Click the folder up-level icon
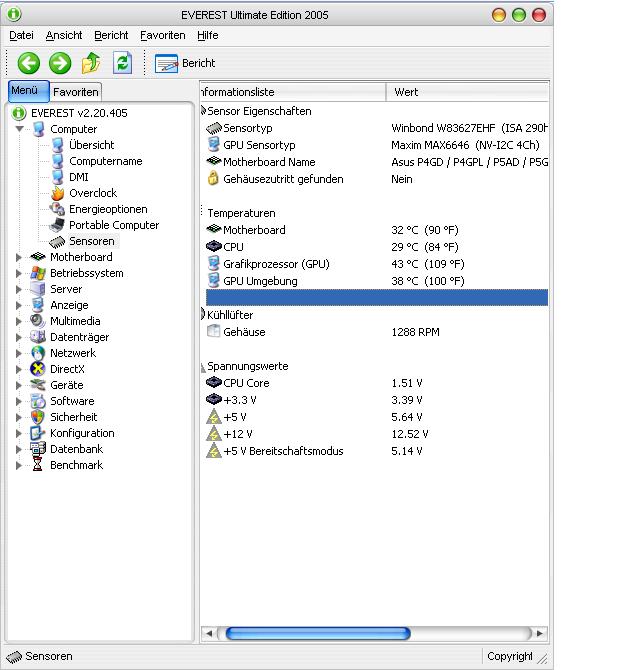 (91, 63)
